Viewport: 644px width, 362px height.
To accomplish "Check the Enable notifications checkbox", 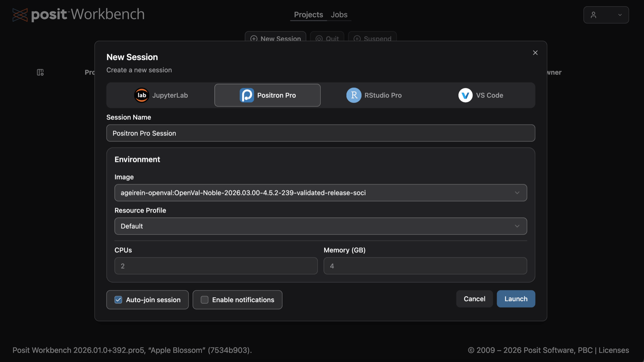I will (x=205, y=300).
